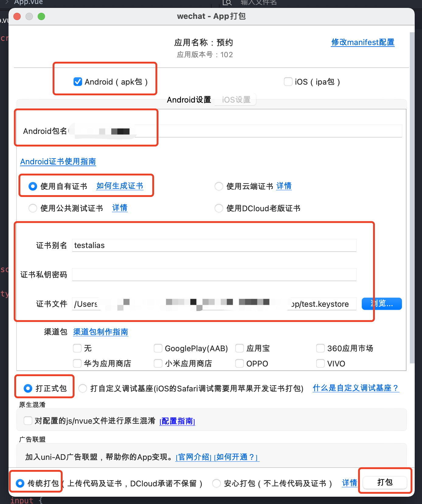Switch to the iOS设置 tab
Viewport: 422px width, 504px height.
(x=236, y=100)
